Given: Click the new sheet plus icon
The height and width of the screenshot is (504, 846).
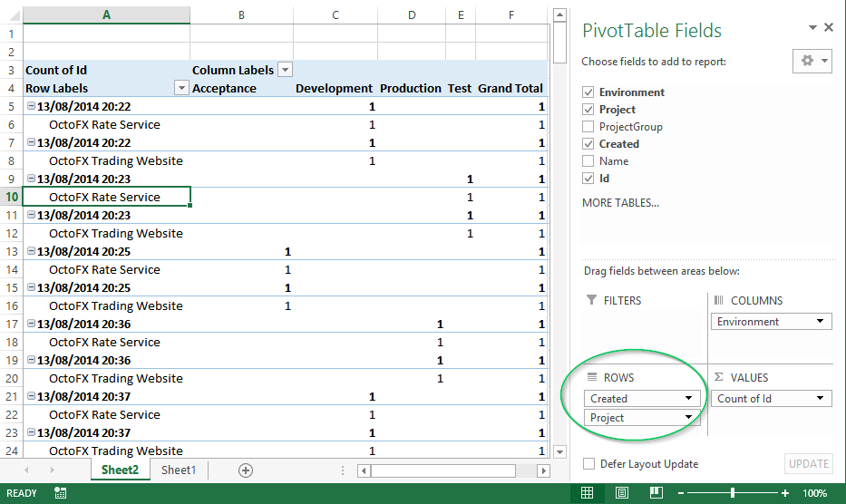Looking at the screenshot, I should click(245, 470).
